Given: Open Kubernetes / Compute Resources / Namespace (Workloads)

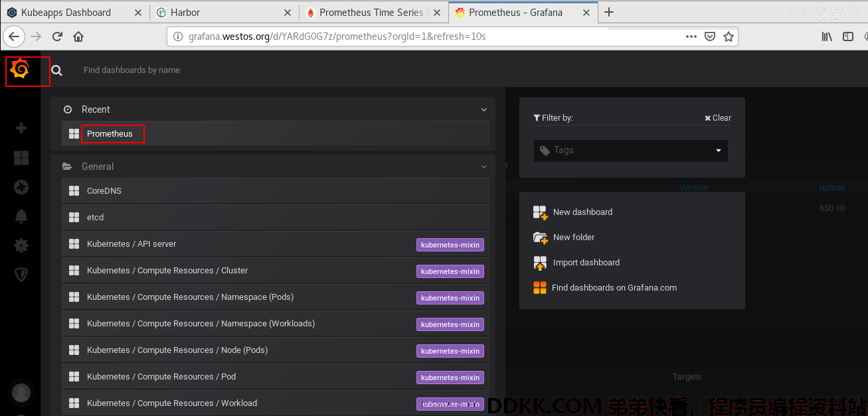Looking at the screenshot, I should (276, 324).
